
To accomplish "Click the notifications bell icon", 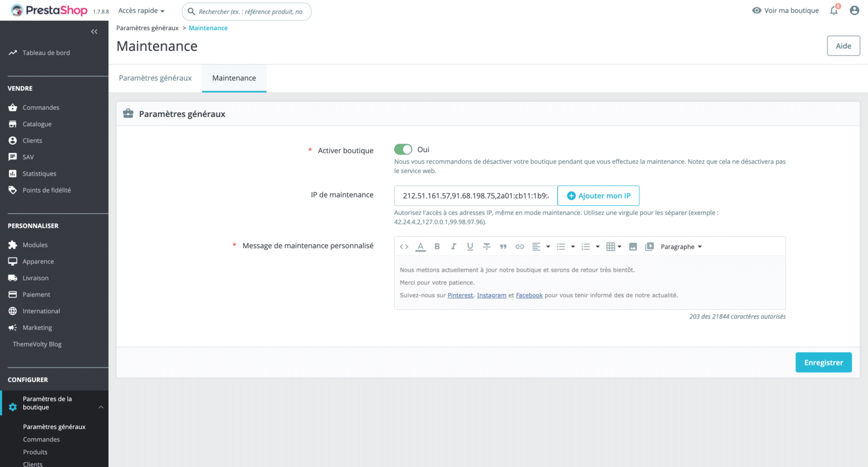I will pos(833,10).
